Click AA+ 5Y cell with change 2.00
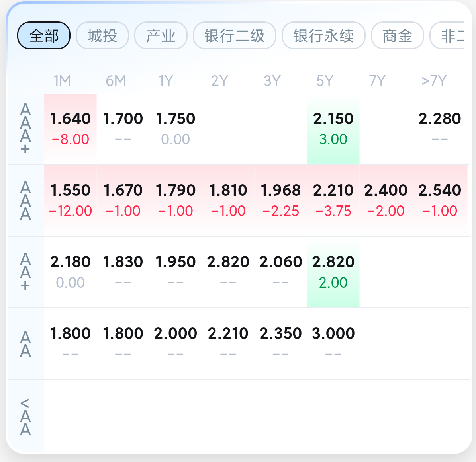This screenshot has height=462, width=476. point(333,271)
